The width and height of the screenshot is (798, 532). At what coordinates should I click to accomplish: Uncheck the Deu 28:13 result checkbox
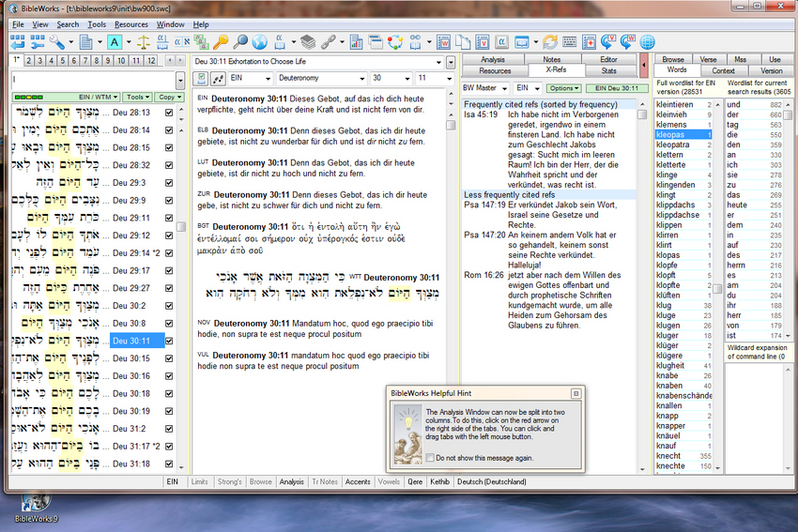point(169,113)
